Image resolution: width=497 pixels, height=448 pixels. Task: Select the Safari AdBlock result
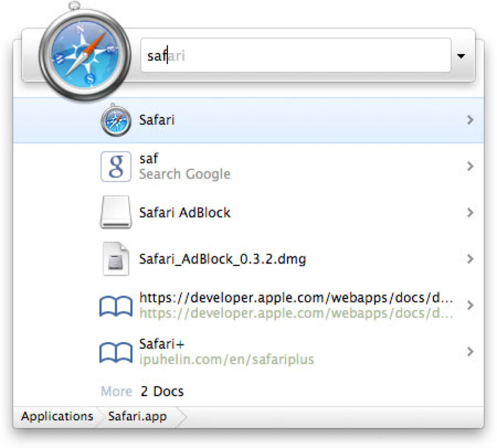pyautogui.click(x=185, y=213)
